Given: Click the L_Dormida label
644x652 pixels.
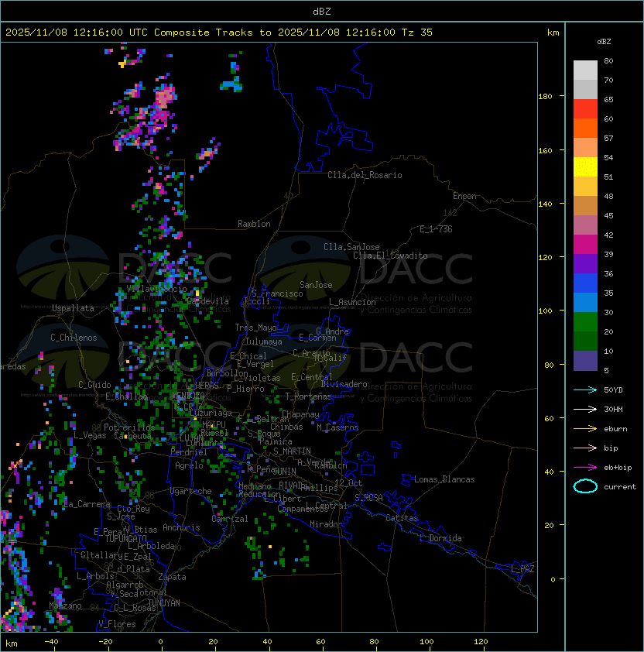Looking at the screenshot, I should click(440, 538).
